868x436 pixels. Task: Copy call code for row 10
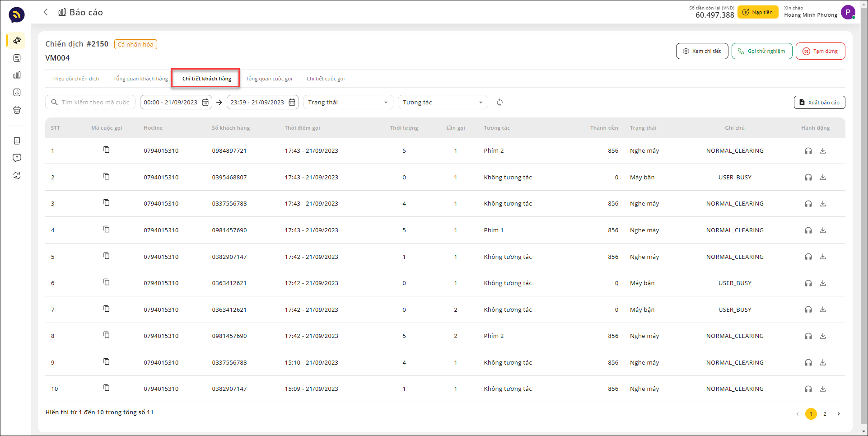click(x=107, y=388)
